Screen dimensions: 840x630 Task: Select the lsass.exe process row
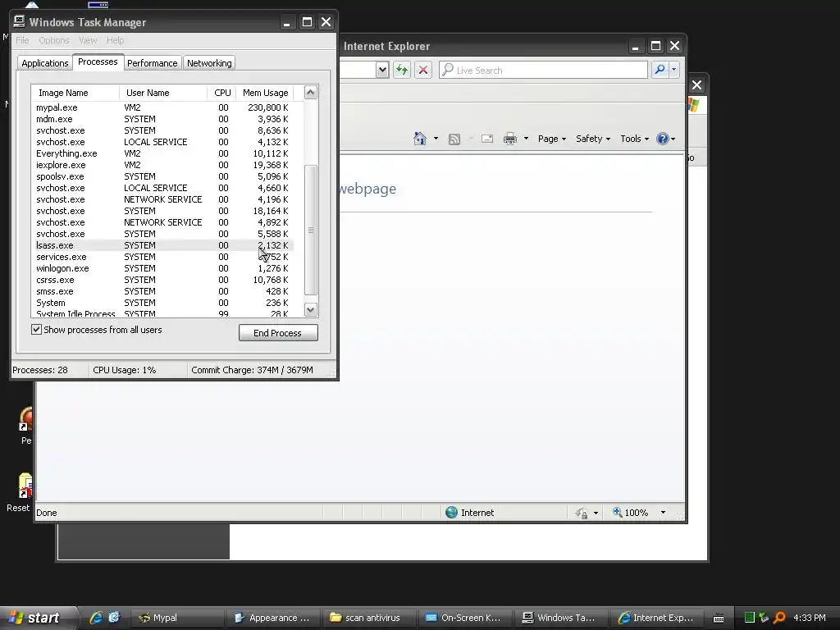[162, 245]
